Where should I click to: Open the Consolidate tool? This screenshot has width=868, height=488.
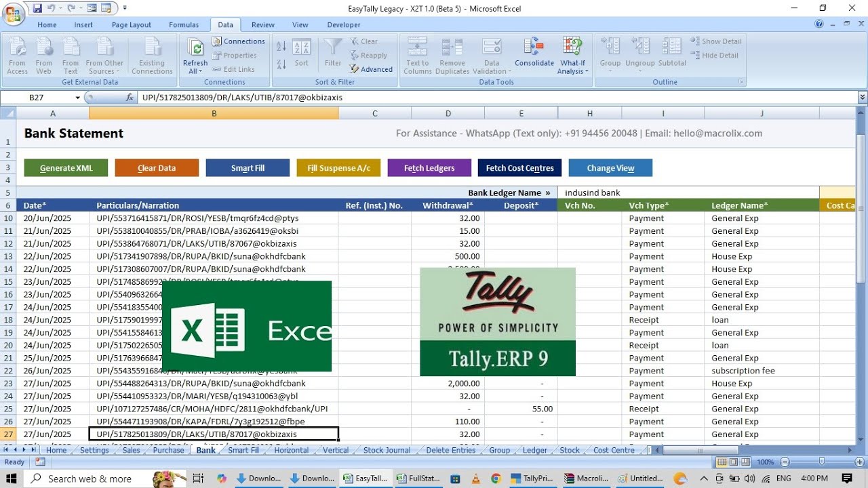click(x=534, y=53)
